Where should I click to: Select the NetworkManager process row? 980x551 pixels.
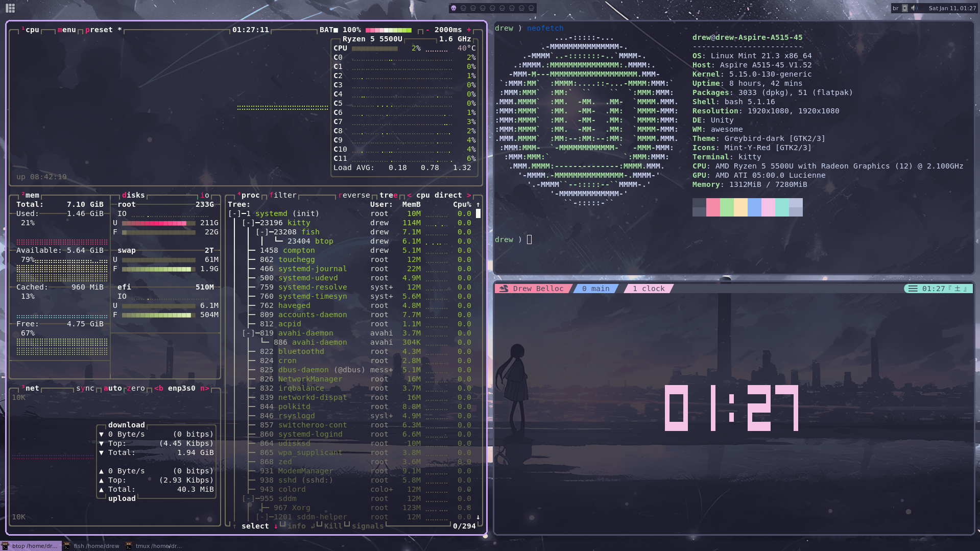pos(309,379)
